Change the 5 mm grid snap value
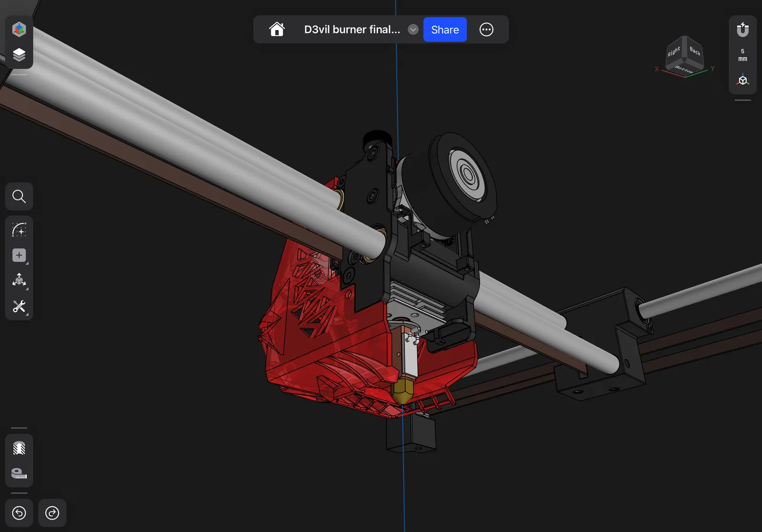 coord(742,55)
